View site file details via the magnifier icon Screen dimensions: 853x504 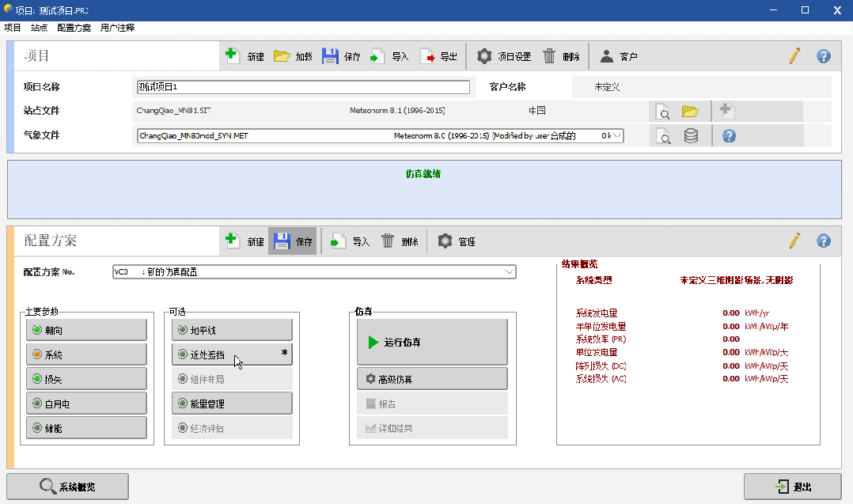coord(663,112)
